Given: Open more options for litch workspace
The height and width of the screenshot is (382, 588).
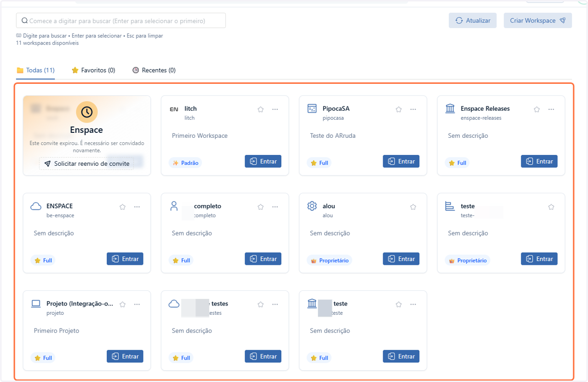Looking at the screenshot, I should (275, 109).
